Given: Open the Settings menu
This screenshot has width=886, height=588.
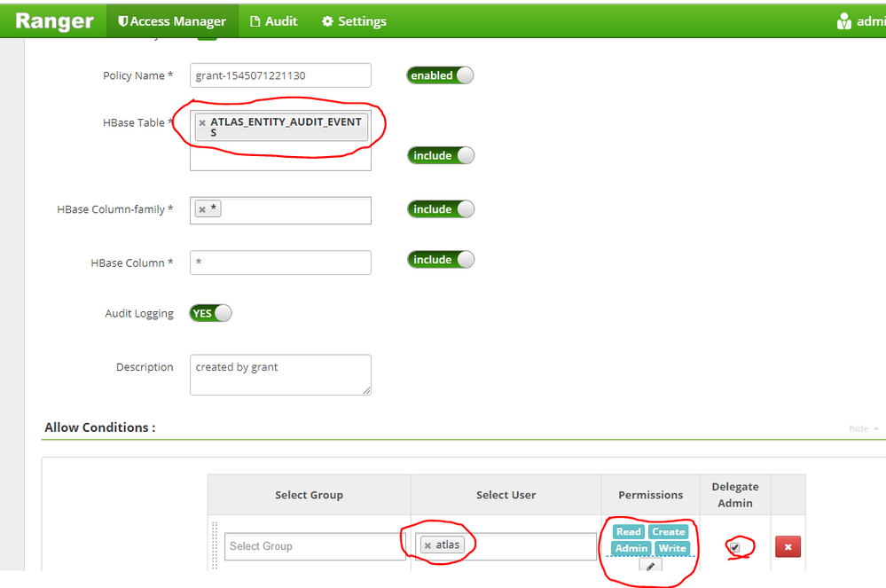Looking at the screenshot, I should point(354,21).
